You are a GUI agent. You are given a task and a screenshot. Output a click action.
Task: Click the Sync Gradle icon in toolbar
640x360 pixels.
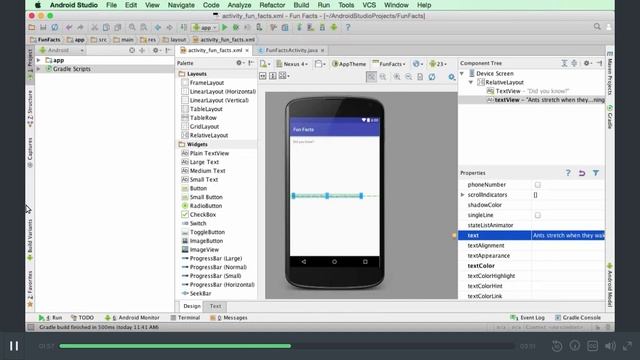[299, 27]
